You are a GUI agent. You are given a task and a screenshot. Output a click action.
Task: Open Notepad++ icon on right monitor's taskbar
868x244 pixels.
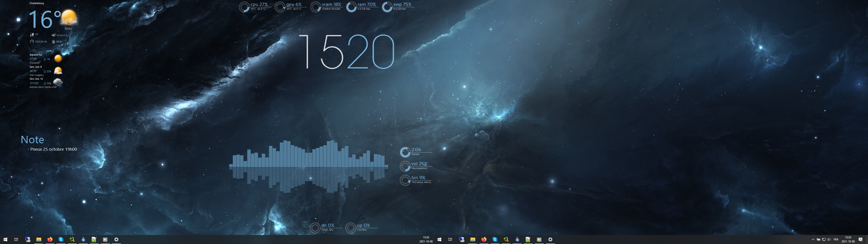[528, 239]
